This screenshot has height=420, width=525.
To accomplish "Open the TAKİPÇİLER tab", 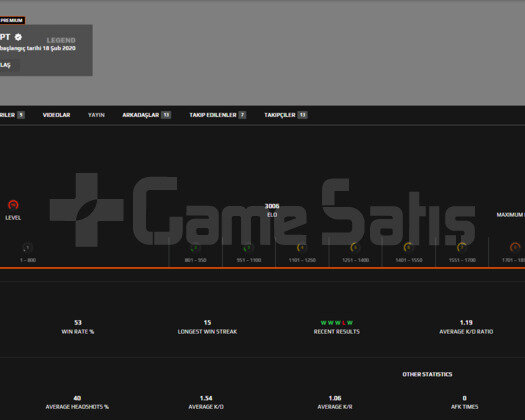I will pos(286,115).
